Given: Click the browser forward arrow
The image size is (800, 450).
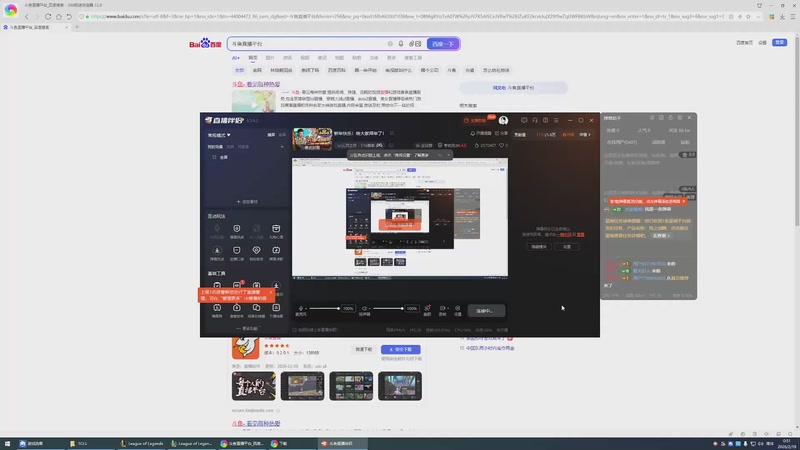Looking at the screenshot, I should pyautogui.click(x=37, y=17).
